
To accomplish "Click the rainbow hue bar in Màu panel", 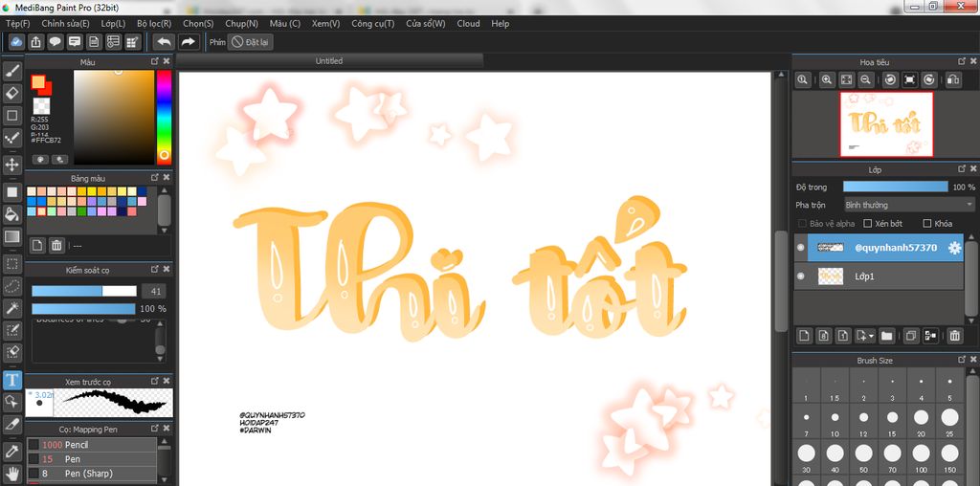I will coord(164,117).
